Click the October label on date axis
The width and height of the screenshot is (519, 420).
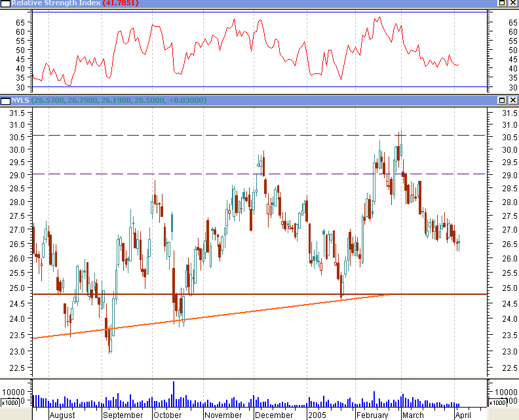click(x=168, y=415)
